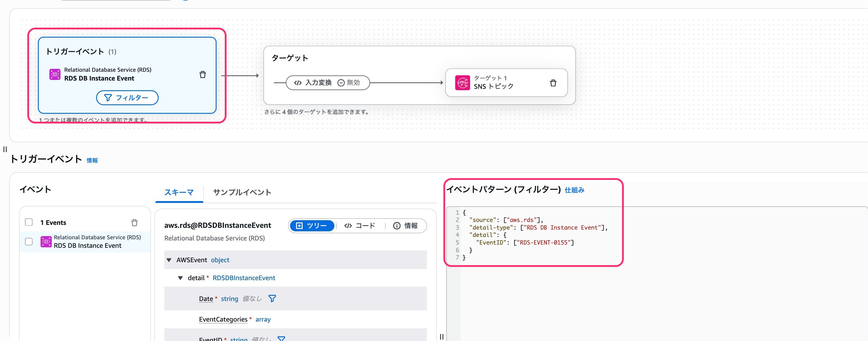Click the フィルター button

click(x=127, y=98)
